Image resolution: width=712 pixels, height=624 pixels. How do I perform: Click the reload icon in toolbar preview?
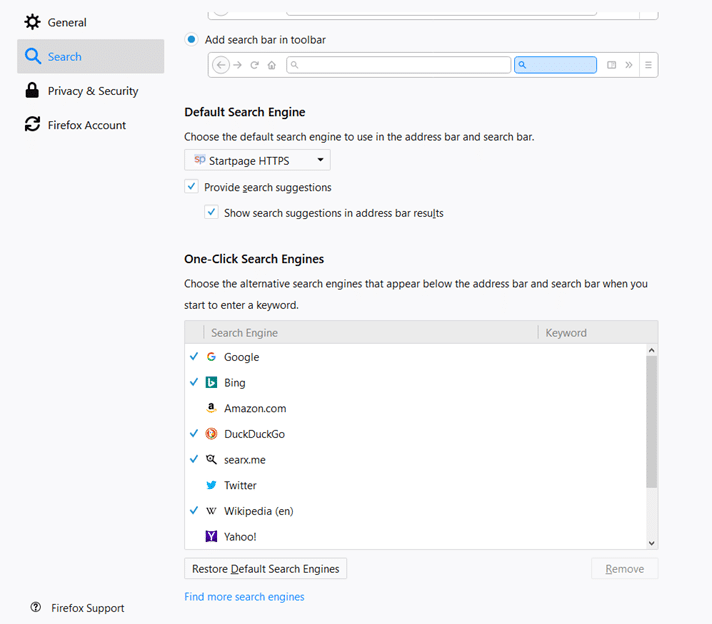[x=254, y=65]
